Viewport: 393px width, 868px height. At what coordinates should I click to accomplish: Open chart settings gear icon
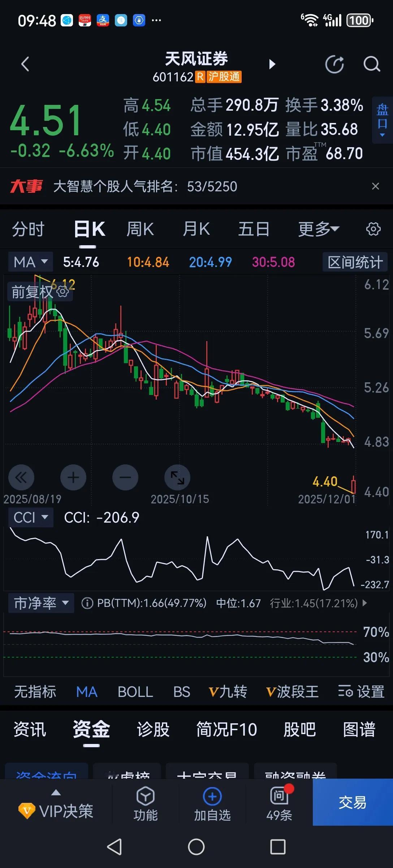[373, 229]
